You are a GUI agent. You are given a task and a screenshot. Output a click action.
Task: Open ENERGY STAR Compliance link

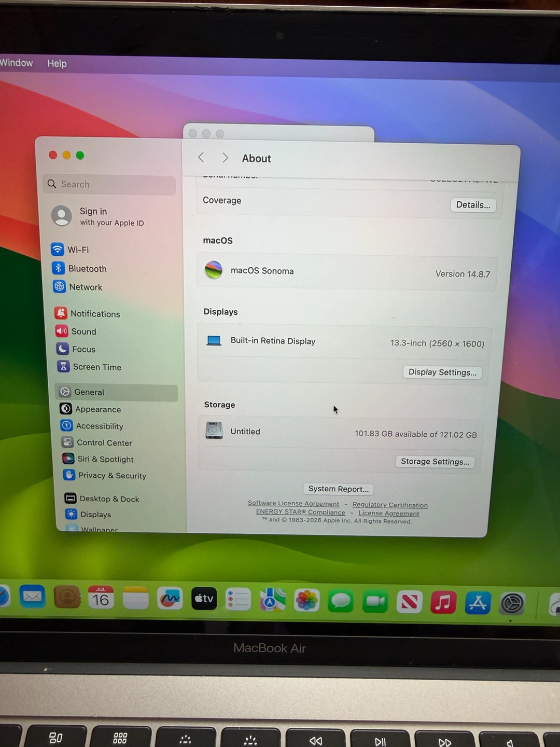pos(300,512)
